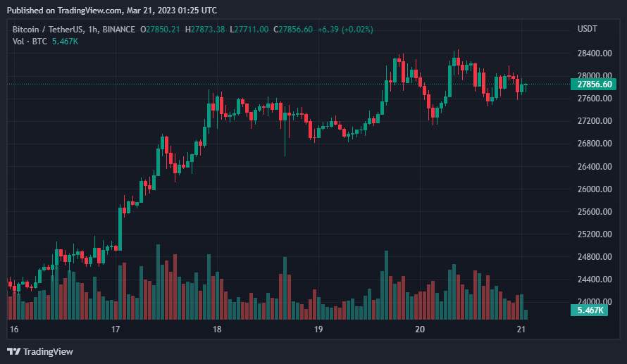Select date marker 20 on time axis
Image resolution: width=627 pixels, height=364 pixels.
click(420, 330)
